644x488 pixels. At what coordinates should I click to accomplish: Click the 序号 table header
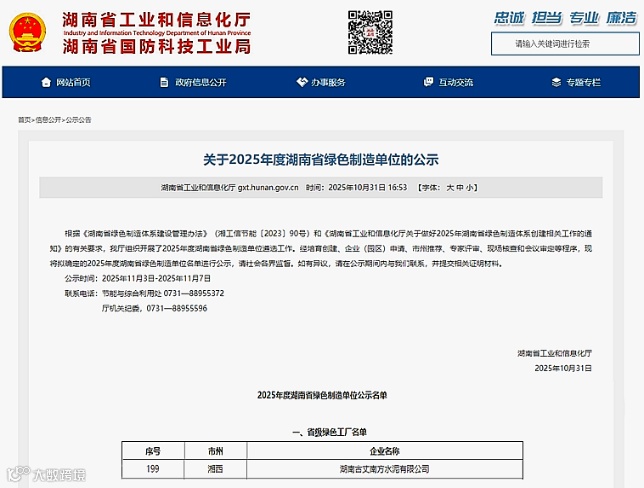pos(153,451)
